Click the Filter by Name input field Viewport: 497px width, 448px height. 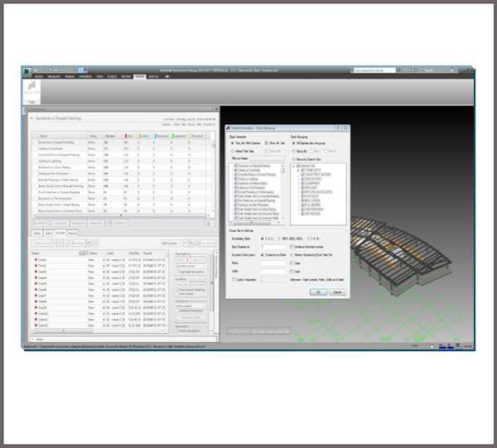268,158
